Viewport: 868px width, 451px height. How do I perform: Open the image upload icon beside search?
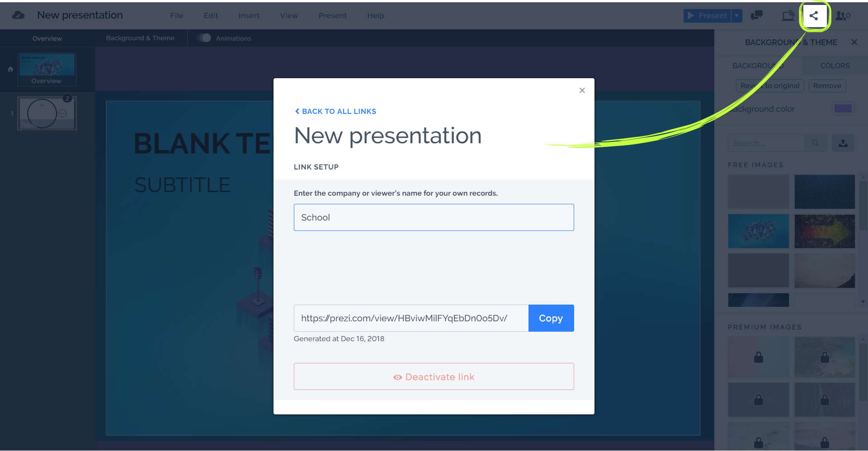pos(843,143)
